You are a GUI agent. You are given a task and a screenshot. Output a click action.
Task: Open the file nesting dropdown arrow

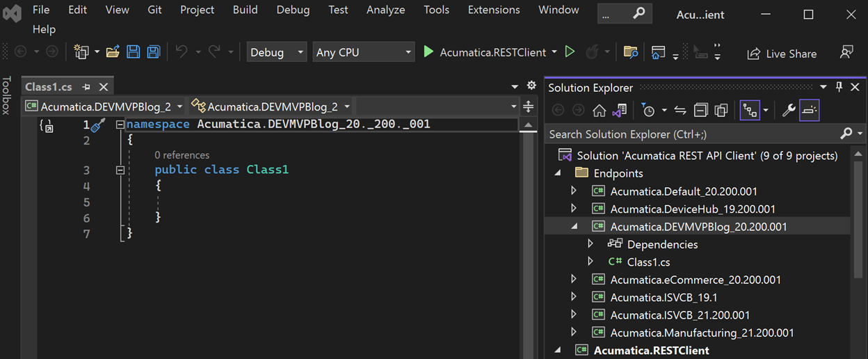[x=766, y=110]
